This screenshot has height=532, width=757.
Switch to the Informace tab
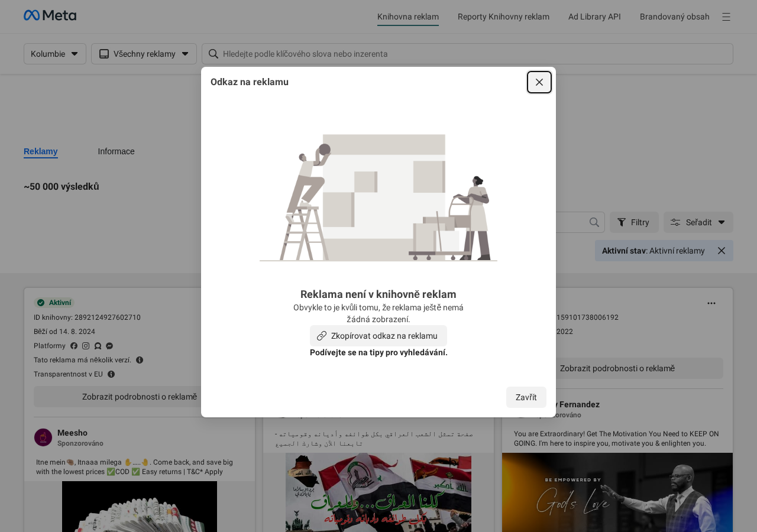[116, 151]
